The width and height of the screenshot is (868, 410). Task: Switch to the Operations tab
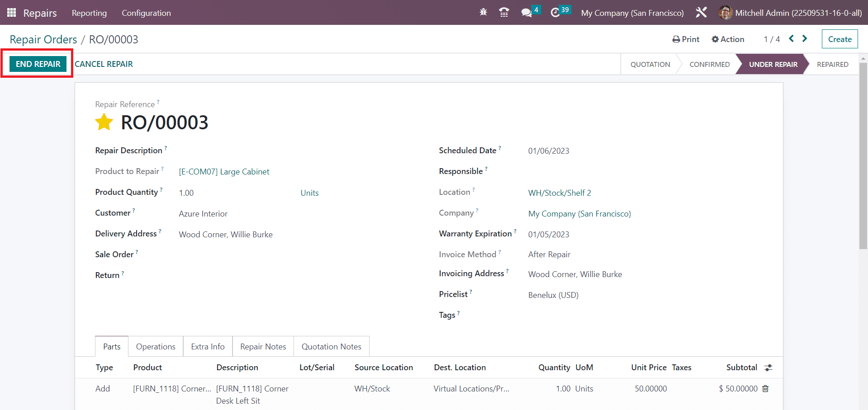[x=156, y=346]
